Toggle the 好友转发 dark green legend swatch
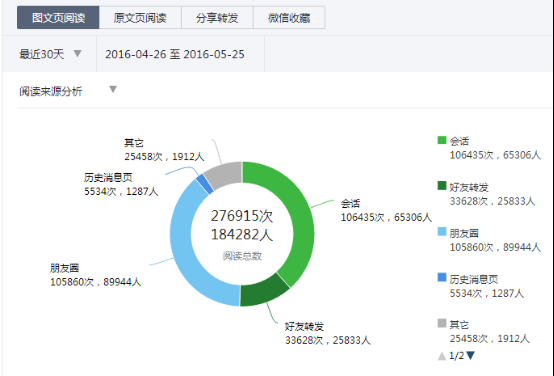This screenshot has height=376, width=554. [442, 186]
